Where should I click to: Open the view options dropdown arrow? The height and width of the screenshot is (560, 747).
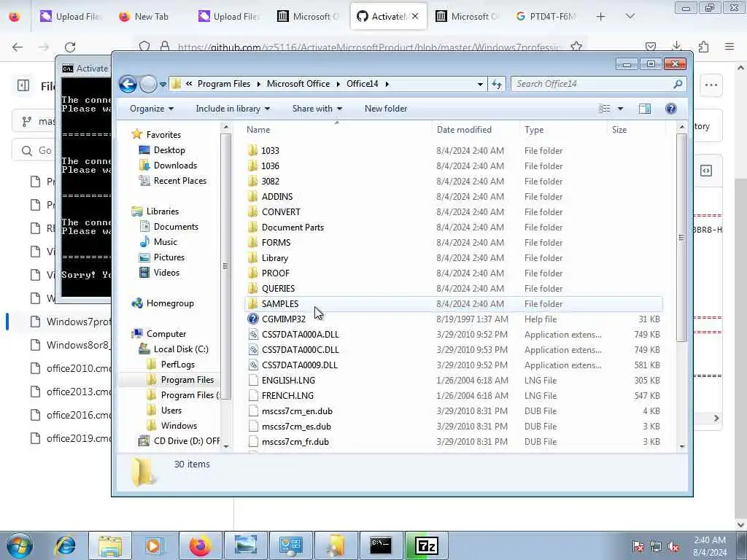tap(620, 109)
